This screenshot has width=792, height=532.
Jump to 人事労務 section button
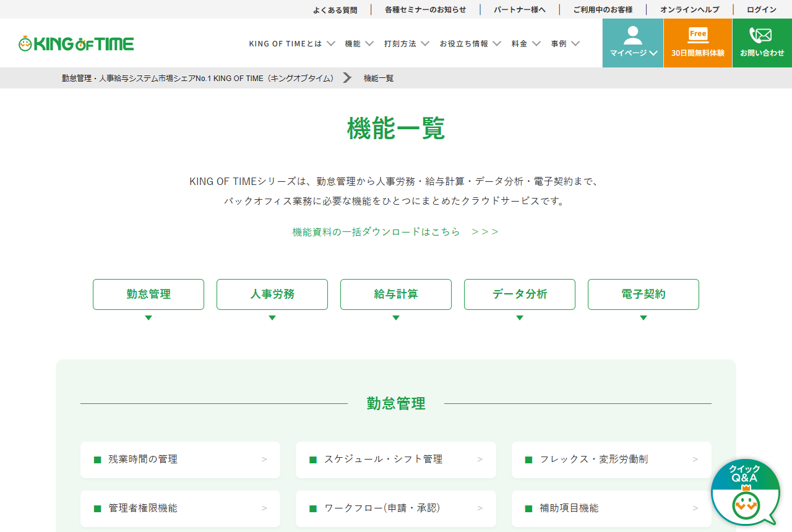coord(272,294)
